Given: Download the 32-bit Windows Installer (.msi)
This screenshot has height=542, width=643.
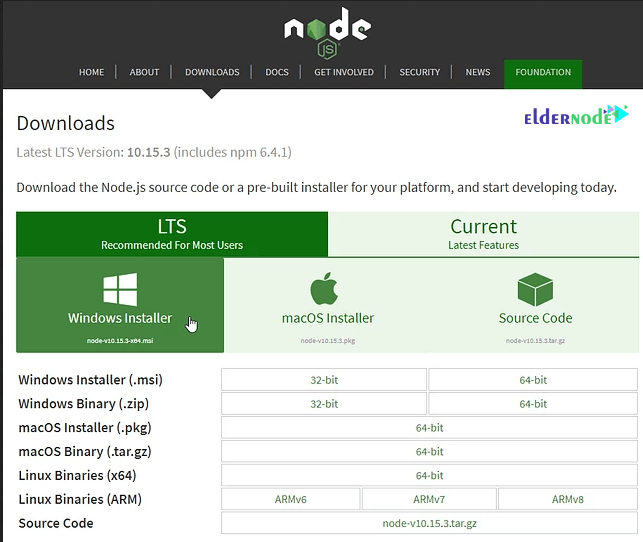Looking at the screenshot, I should coord(324,380).
